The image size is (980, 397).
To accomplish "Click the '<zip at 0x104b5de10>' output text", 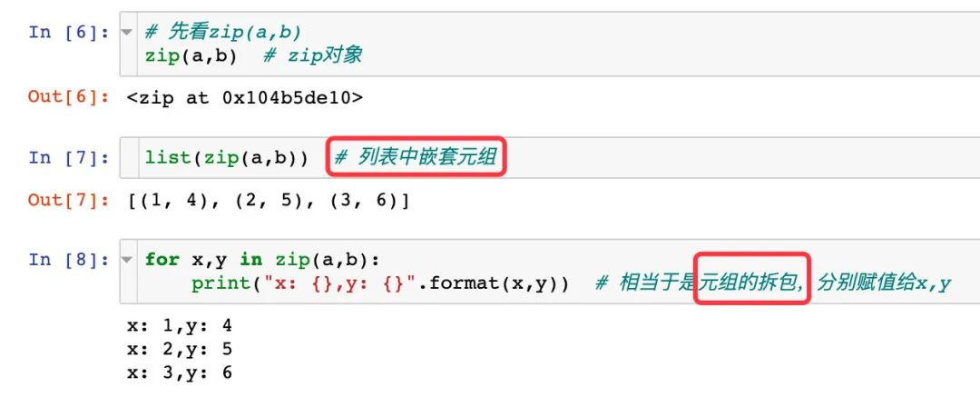I will tap(245, 96).
